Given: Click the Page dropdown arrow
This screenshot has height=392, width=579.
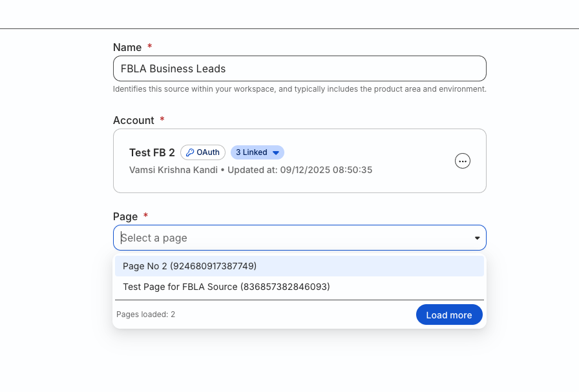Looking at the screenshot, I should [477, 238].
